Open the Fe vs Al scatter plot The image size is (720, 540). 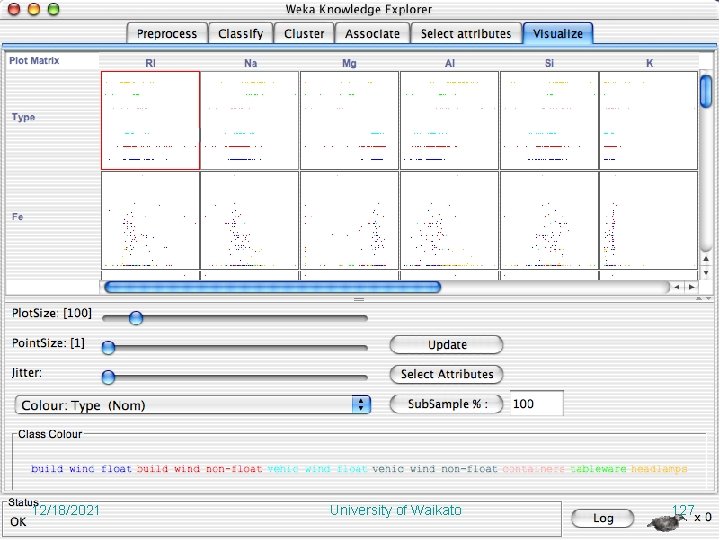450,220
